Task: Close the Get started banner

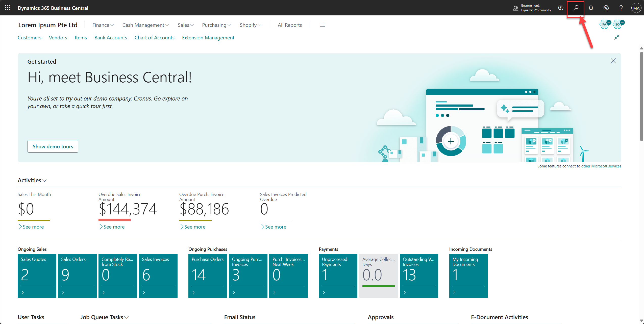Action: 613,61
